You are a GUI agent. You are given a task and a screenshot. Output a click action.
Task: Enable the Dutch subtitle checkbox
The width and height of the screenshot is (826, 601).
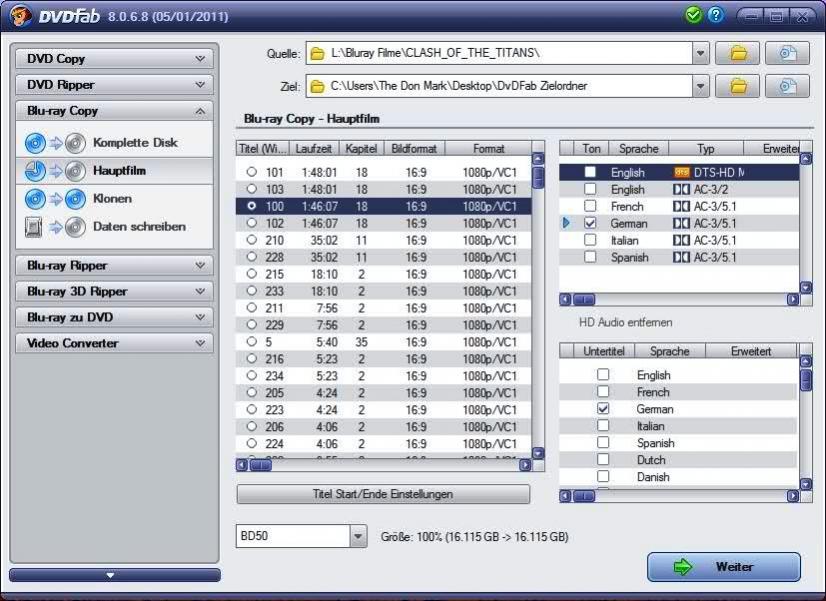tap(603, 459)
